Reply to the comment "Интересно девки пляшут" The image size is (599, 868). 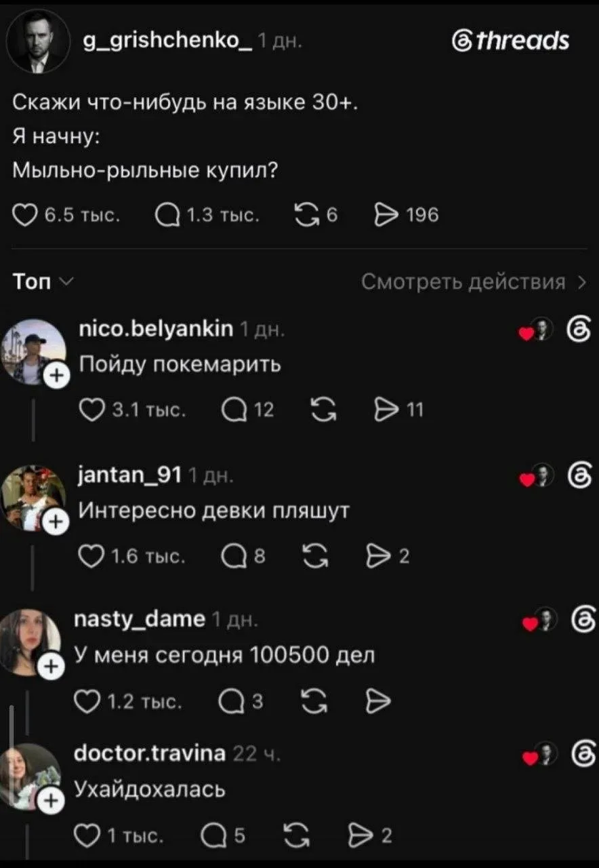point(232,557)
